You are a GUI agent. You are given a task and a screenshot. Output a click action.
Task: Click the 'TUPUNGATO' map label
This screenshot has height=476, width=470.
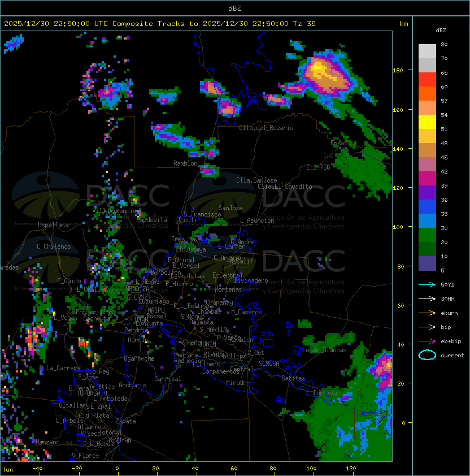pos(92,393)
